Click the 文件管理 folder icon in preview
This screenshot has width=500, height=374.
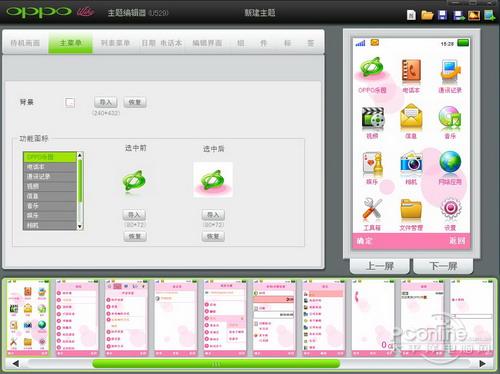[x=411, y=209]
